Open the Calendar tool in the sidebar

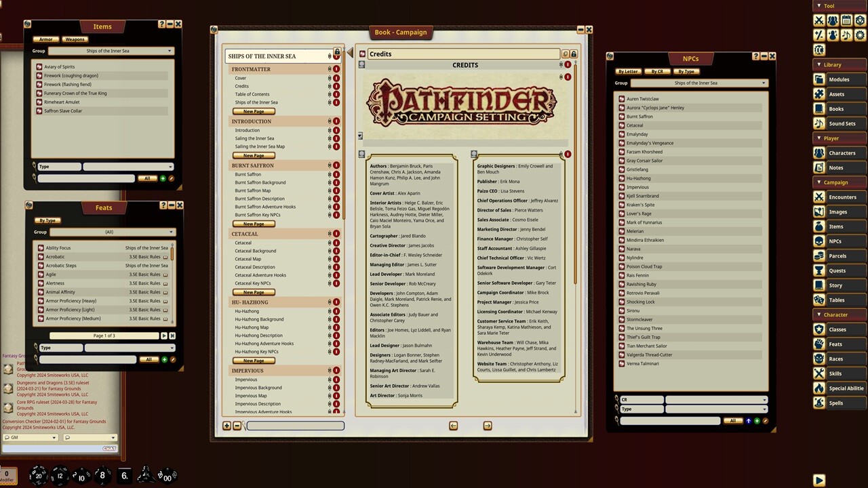point(846,20)
